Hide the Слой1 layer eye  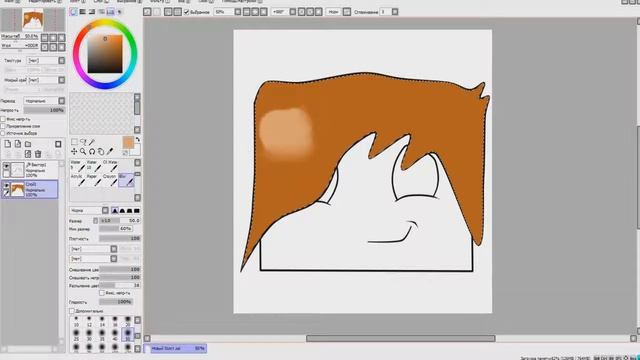pyautogui.click(x=6, y=186)
